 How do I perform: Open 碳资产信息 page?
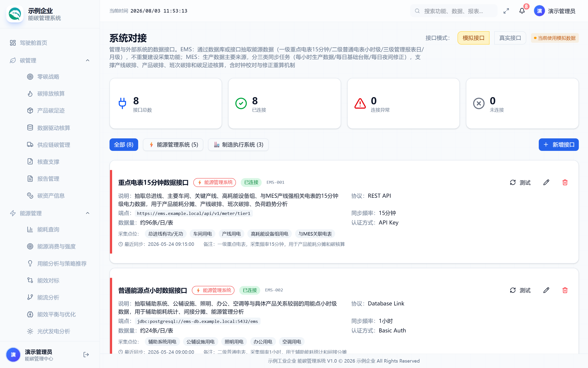51,196
